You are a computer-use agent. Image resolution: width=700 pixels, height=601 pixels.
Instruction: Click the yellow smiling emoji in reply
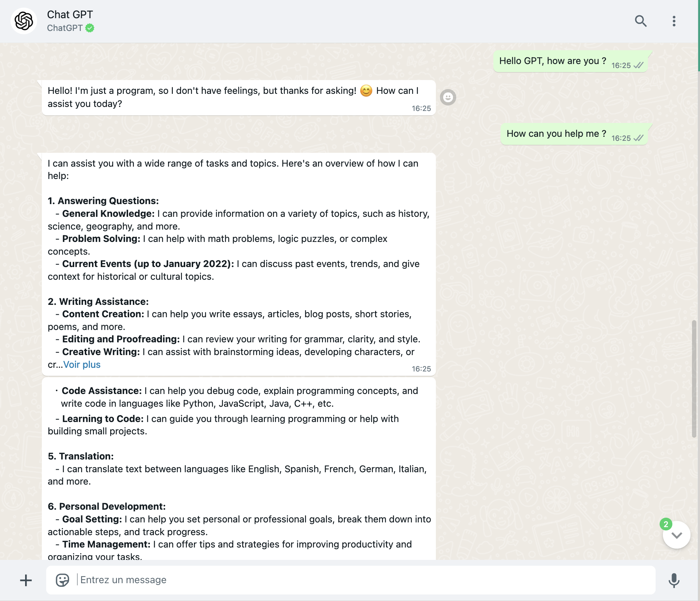tap(366, 91)
